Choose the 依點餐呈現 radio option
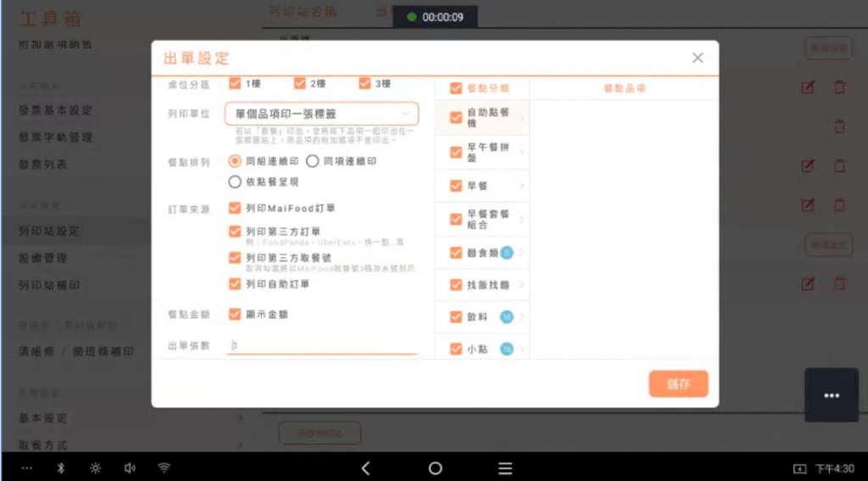The height and width of the screenshot is (481, 868). tap(235, 182)
